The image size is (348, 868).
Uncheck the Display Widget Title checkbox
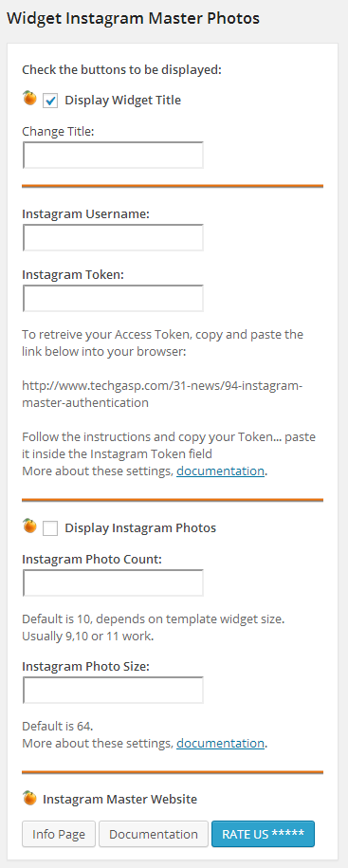coord(50,101)
